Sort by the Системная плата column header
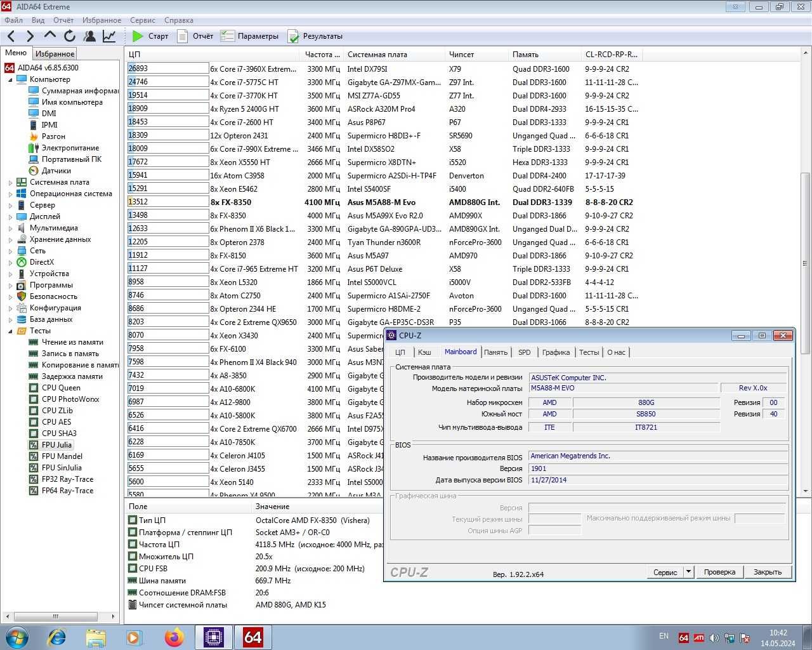The width and height of the screenshot is (812, 650). pyautogui.click(x=395, y=55)
